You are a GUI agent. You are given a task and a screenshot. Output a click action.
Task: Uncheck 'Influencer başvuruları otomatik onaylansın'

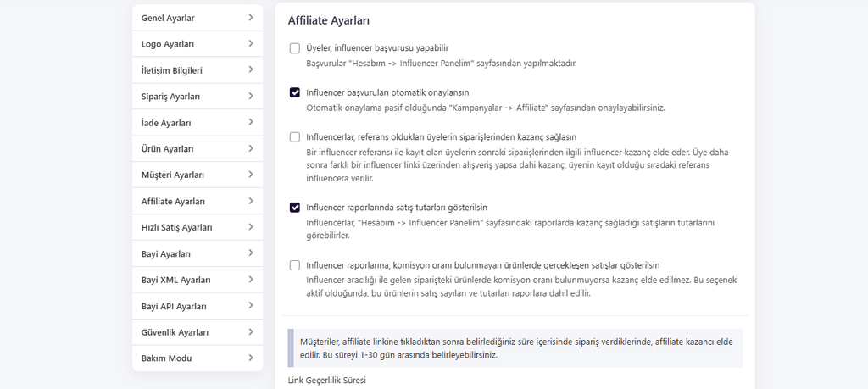(x=294, y=92)
